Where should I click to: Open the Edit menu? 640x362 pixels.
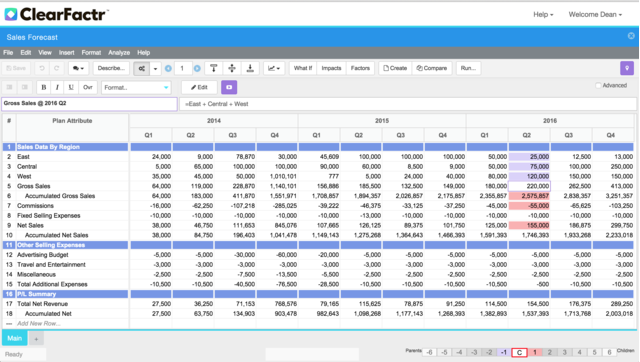(26, 53)
